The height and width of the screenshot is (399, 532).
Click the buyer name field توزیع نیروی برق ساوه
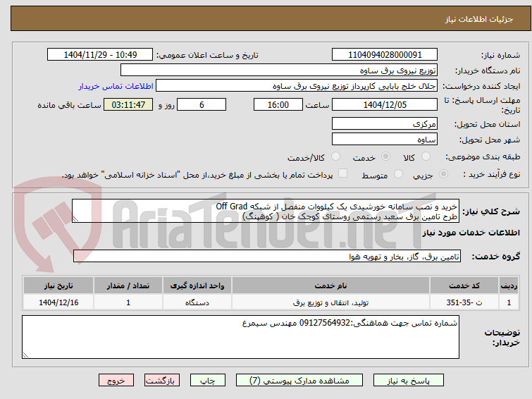(279, 70)
